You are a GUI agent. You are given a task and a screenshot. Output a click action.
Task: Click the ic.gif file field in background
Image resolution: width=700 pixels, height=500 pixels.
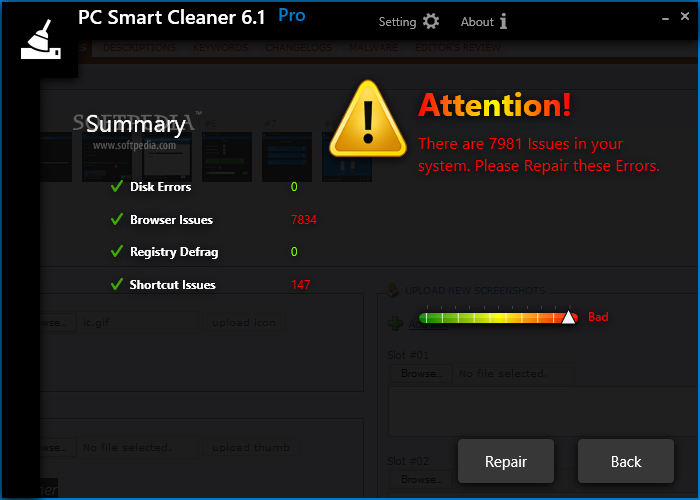[x=137, y=322]
